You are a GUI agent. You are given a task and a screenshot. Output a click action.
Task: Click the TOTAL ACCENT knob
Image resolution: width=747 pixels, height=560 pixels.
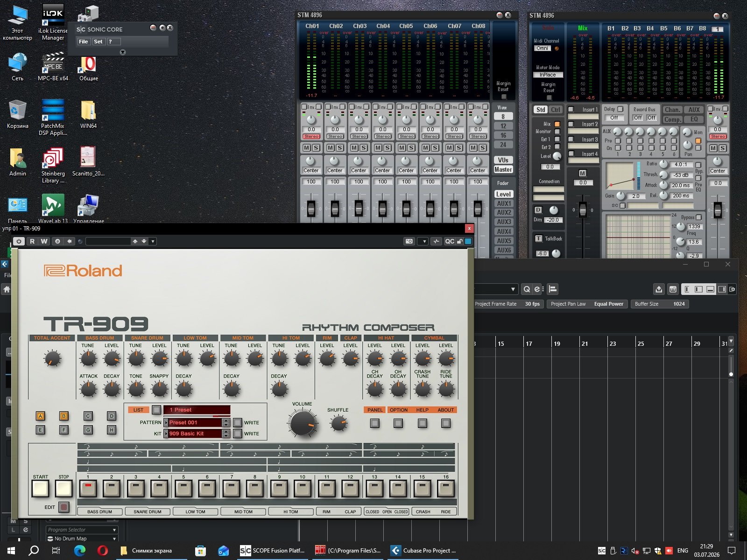tap(52, 359)
